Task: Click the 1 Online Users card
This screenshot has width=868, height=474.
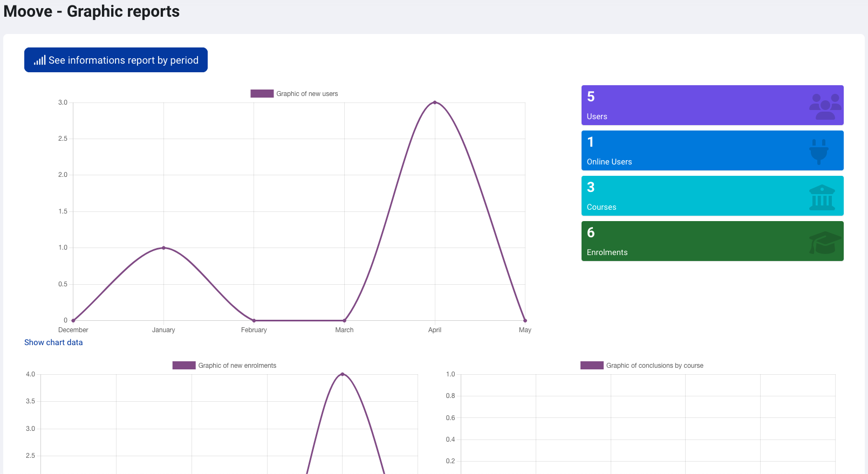Action: (x=712, y=150)
